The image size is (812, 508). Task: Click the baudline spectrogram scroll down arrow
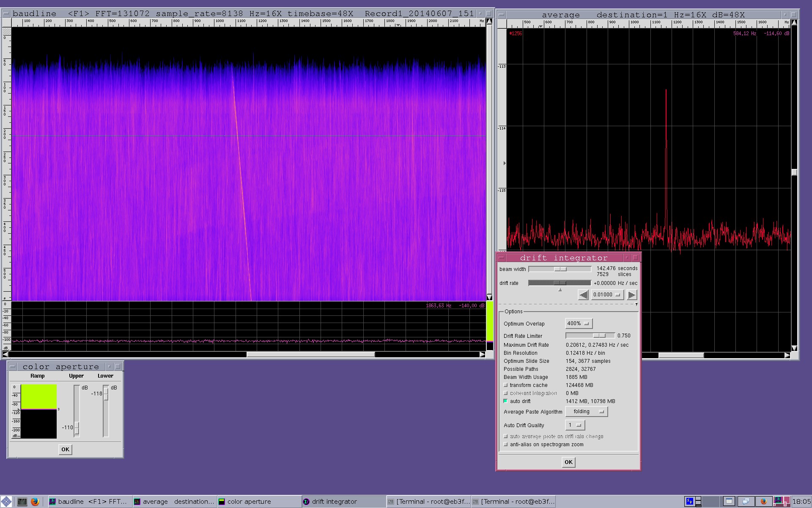click(489, 297)
